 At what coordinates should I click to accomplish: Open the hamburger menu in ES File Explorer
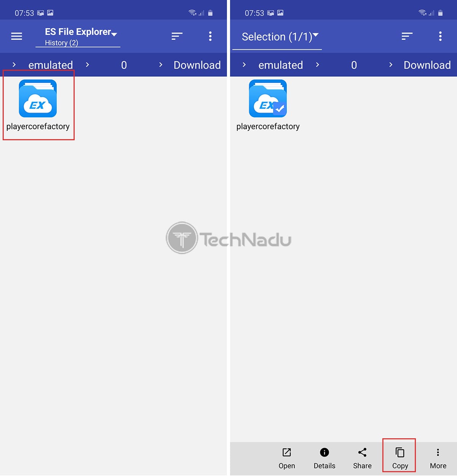point(16,36)
